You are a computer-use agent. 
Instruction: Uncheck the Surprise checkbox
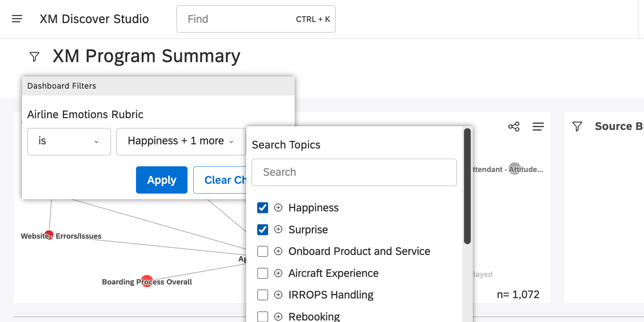pos(263,230)
